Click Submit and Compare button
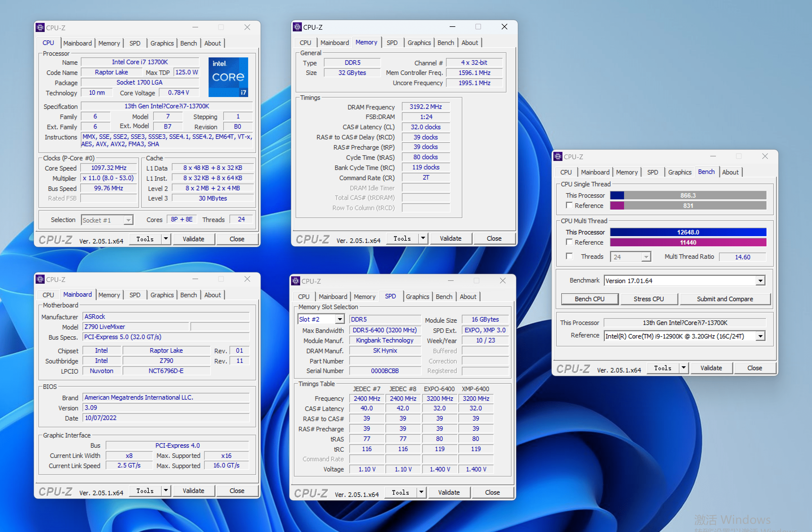 tap(725, 299)
